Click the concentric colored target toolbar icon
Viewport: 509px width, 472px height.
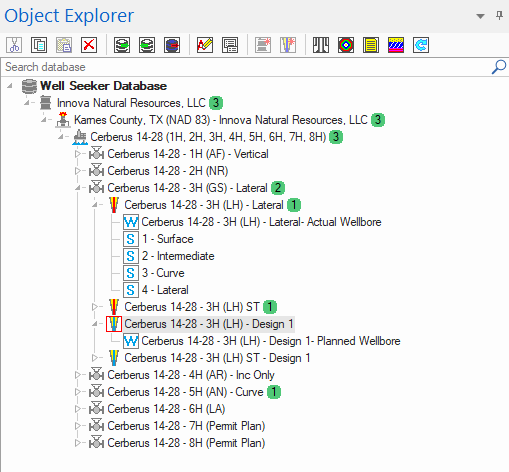346,45
